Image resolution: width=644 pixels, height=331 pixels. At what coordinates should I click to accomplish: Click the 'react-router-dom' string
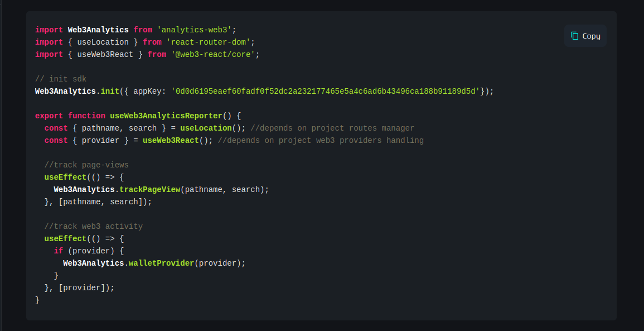point(209,42)
